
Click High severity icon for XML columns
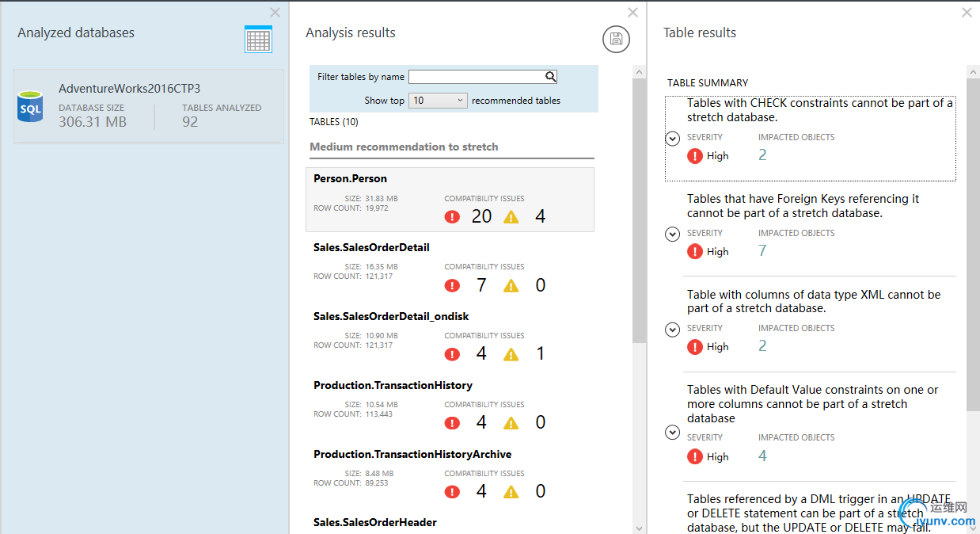point(695,347)
